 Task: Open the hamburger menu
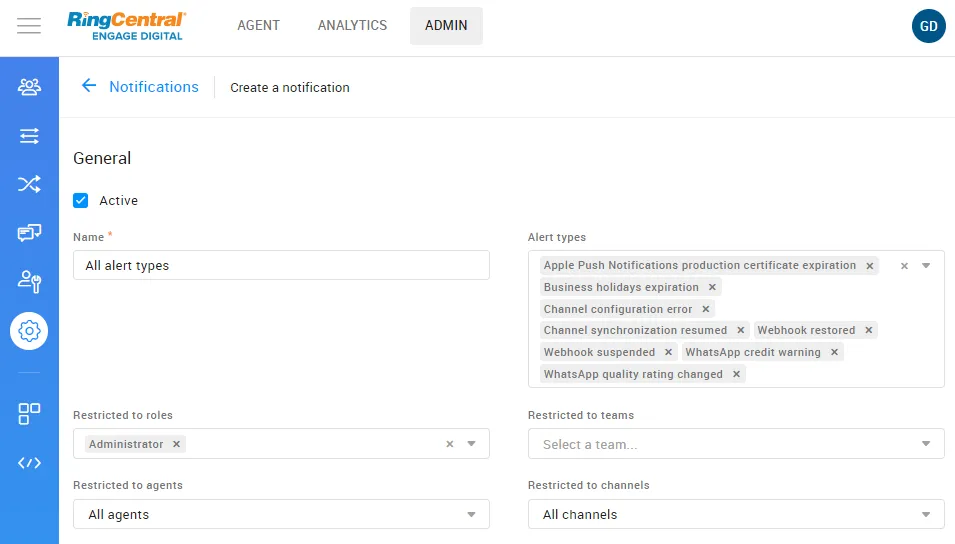tap(29, 26)
